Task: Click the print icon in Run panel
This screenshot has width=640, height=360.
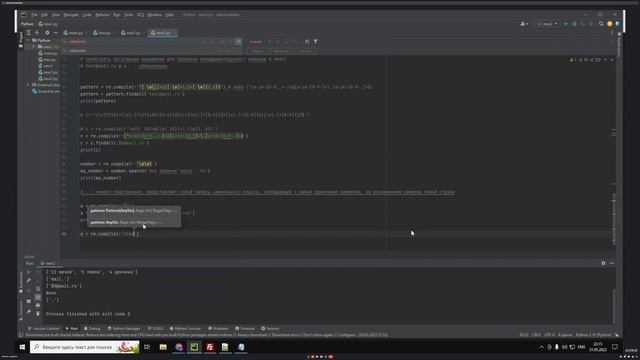Action: click(x=38, y=305)
